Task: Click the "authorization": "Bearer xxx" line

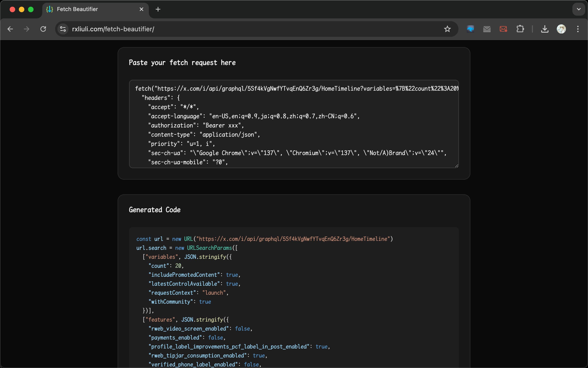Action: (x=196, y=126)
